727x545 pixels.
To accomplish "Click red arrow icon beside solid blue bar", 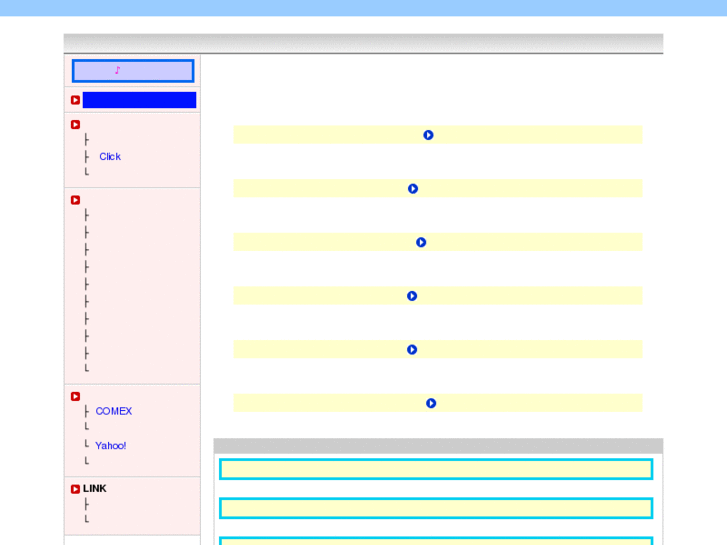I will click(75, 100).
